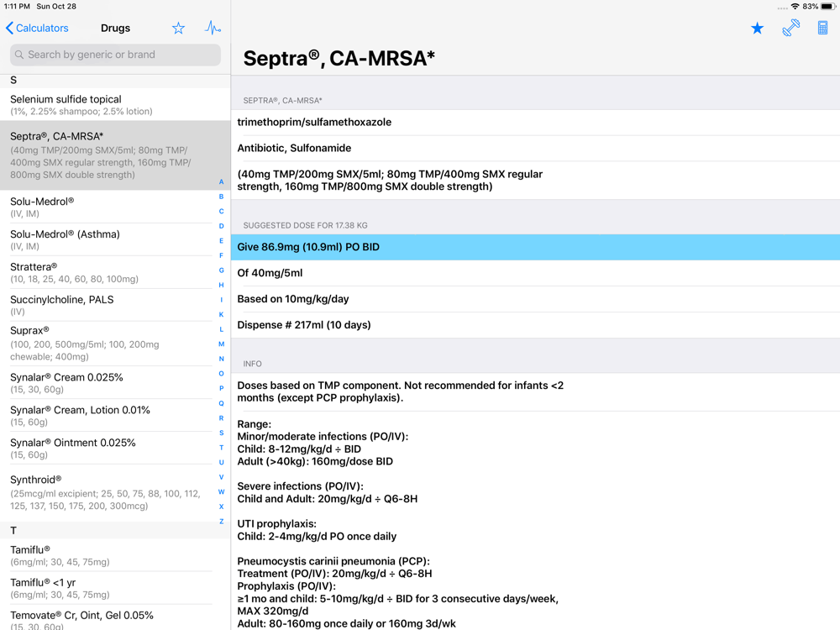Jump to letter V in index
The image size is (840, 630).
click(x=221, y=477)
